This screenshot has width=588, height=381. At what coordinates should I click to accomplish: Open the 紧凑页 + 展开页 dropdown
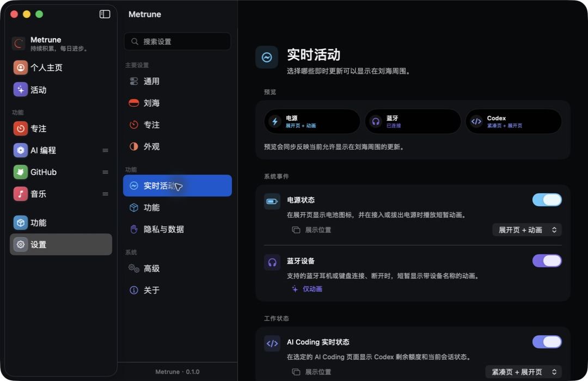[x=524, y=372]
